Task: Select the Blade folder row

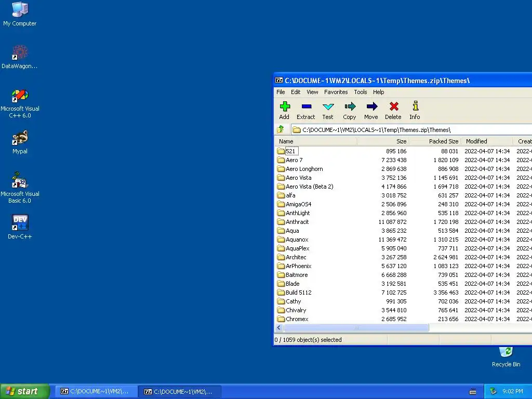Action: click(403, 284)
